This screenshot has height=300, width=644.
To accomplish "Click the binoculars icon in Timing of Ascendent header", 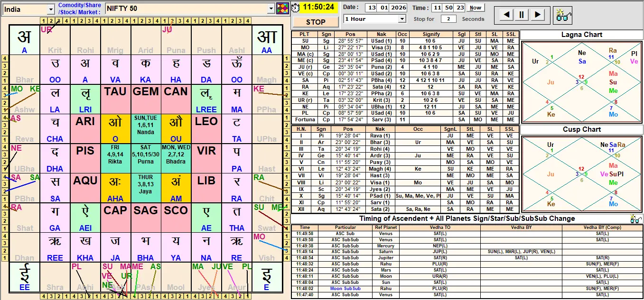I will point(636,218).
